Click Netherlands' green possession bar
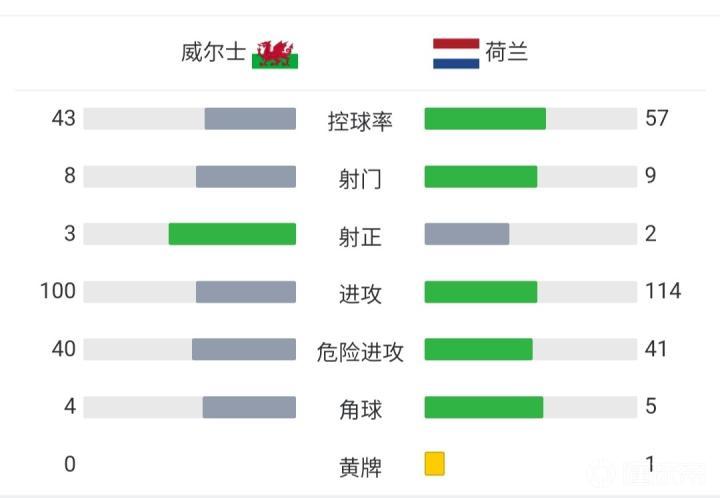The width and height of the screenshot is (720, 498). 485,119
